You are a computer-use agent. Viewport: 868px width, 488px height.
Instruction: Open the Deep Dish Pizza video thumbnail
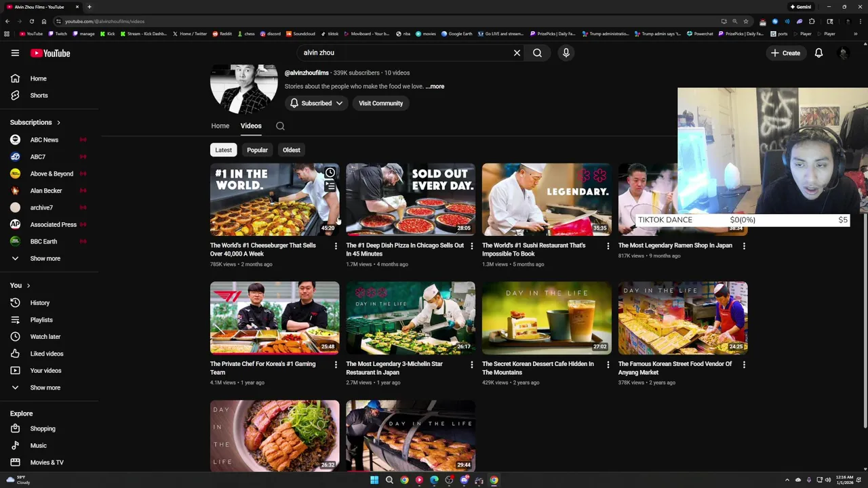pos(410,199)
